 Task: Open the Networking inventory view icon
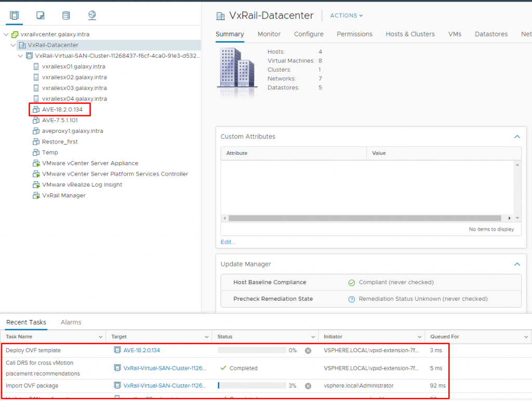pyautogui.click(x=92, y=15)
